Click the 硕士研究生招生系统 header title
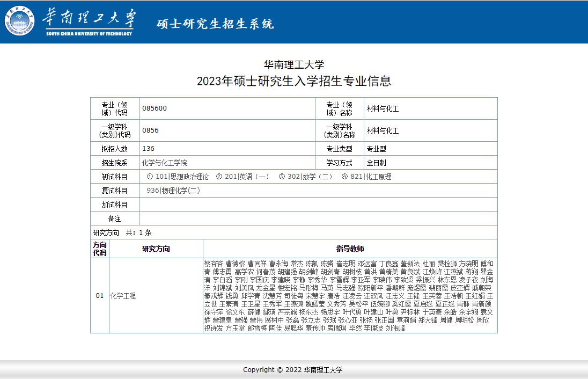 click(215, 24)
